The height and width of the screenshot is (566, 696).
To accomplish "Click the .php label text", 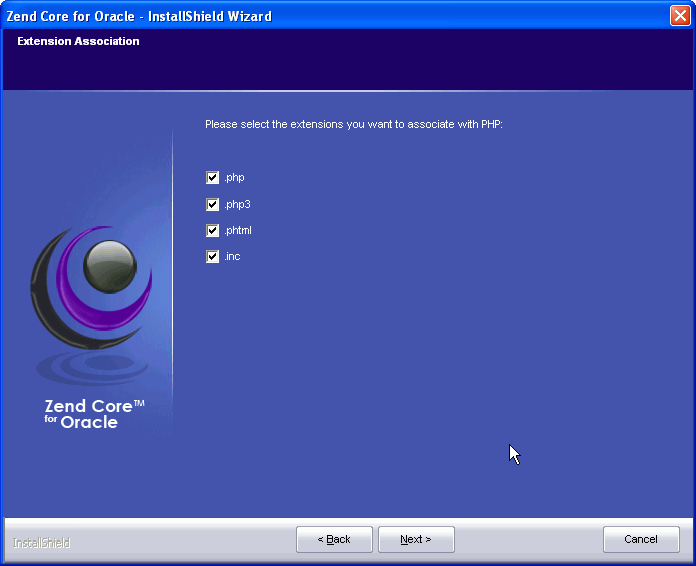I will pyautogui.click(x=234, y=178).
